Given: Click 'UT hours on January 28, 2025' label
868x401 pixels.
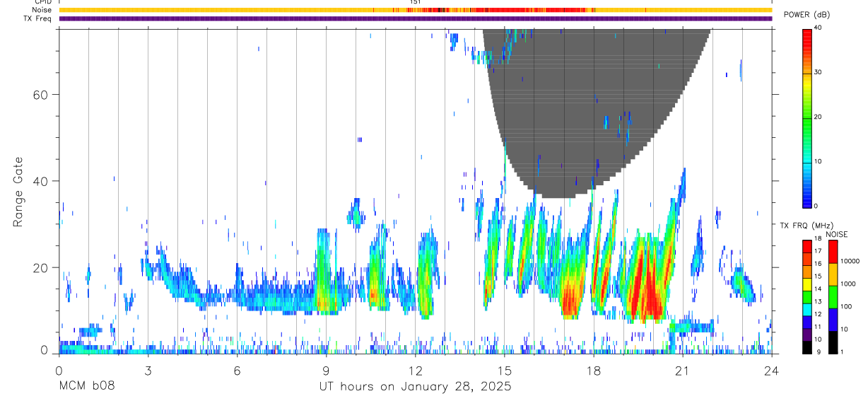Looking at the screenshot, I should (x=414, y=387).
